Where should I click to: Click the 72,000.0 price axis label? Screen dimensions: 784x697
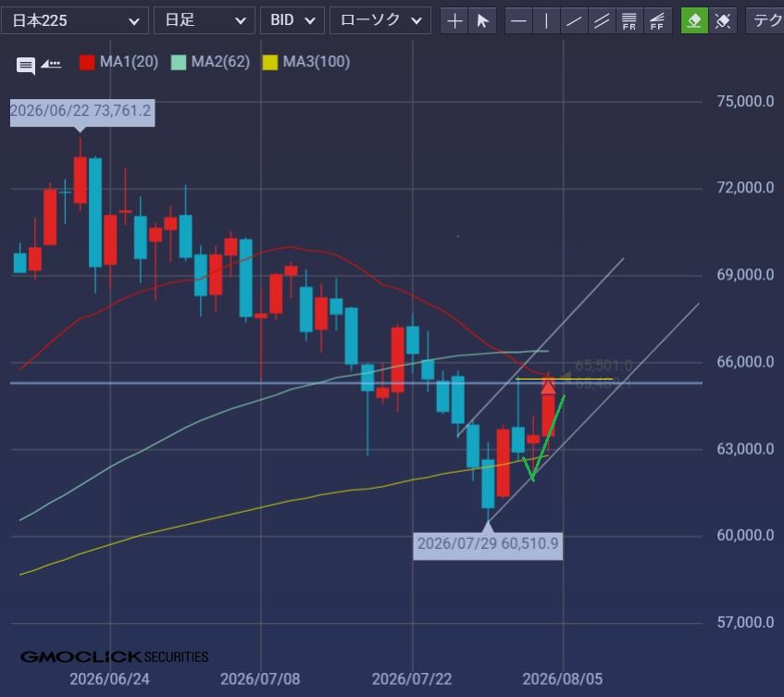click(745, 188)
